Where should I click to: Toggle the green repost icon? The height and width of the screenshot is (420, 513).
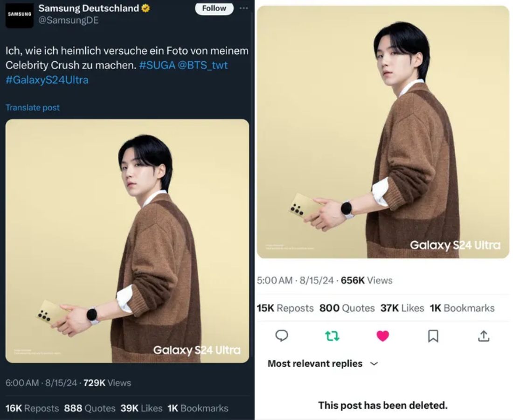pos(332,336)
